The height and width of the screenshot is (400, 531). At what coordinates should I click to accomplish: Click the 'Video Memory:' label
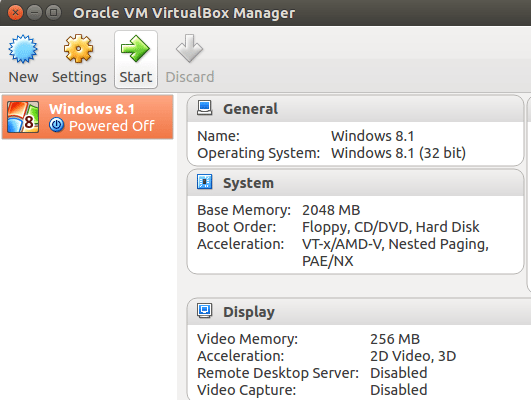click(248, 339)
